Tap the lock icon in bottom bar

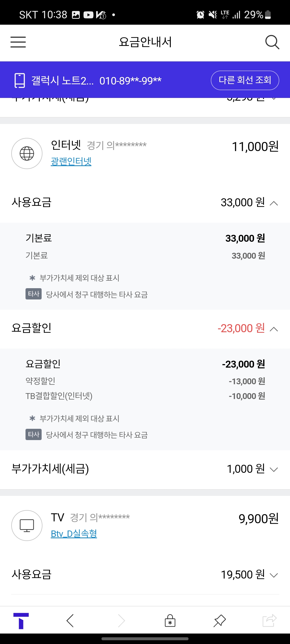pyautogui.click(x=170, y=620)
